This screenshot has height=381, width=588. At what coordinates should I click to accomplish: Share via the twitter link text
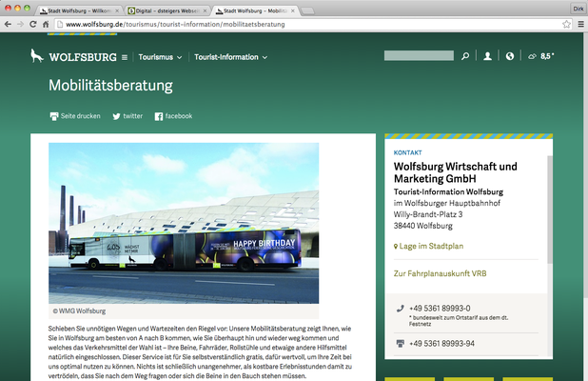click(133, 116)
